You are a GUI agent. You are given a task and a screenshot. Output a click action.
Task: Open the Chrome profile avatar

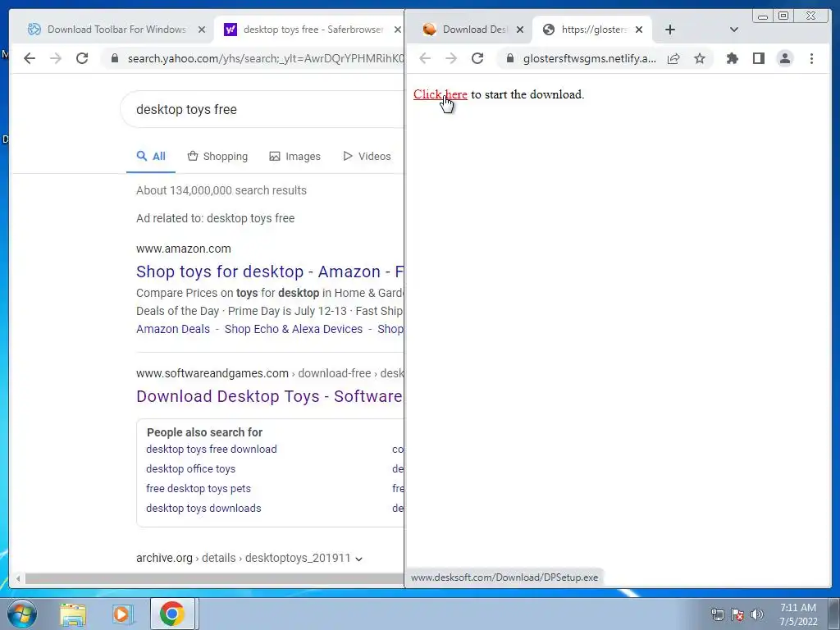[x=785, y=58]
